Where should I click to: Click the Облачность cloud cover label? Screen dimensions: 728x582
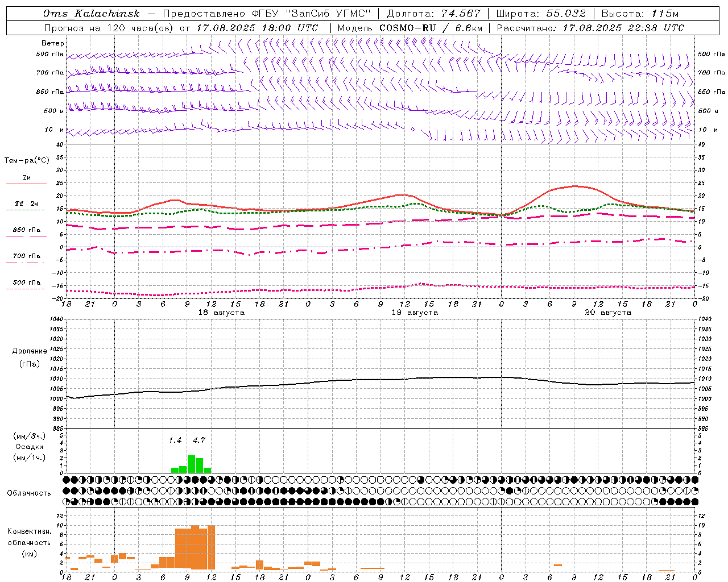29,493
